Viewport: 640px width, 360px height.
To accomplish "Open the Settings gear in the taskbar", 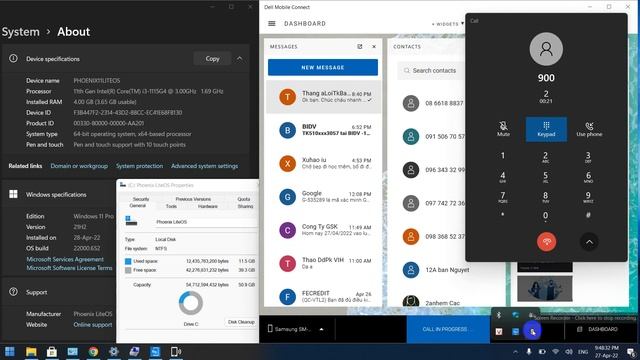I will pyautogui.click(x=114, y=351).
